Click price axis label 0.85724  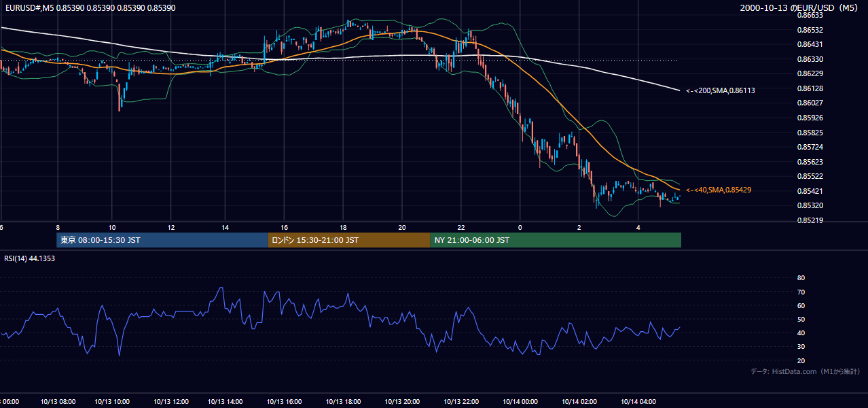pos(810,147)
